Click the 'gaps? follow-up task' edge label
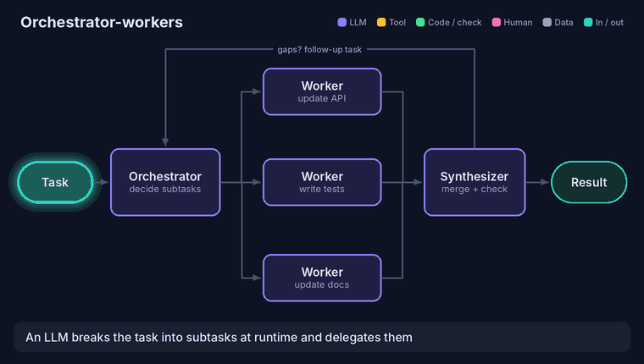The height and width of the screenshot is (364, 644). [x=319, y=50]
